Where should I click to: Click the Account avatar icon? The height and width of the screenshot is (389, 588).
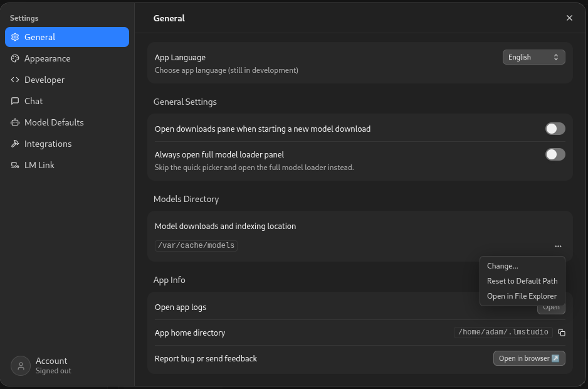click(21, 365)
